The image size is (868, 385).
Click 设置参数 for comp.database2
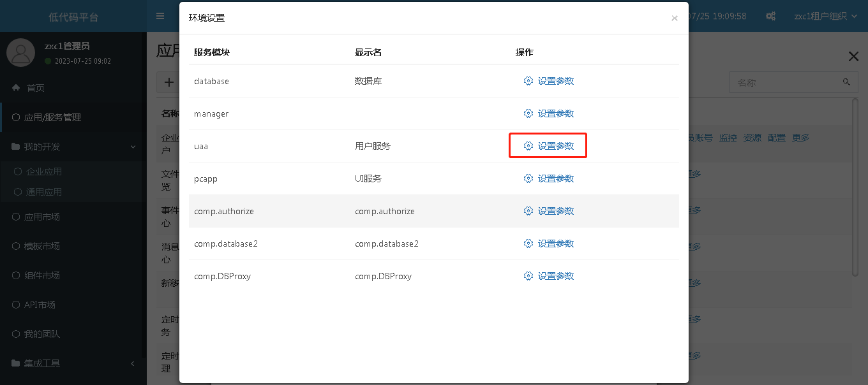click(x=548, y=243)
